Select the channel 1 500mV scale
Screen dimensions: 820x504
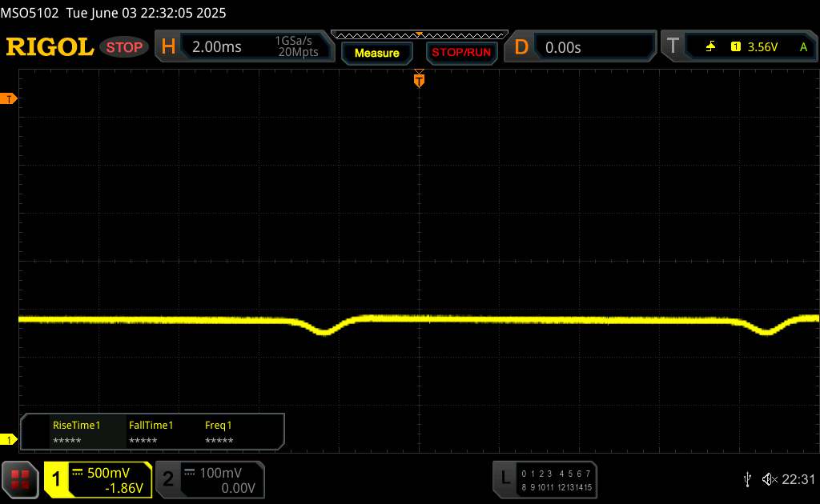click(x=108, y=473)
